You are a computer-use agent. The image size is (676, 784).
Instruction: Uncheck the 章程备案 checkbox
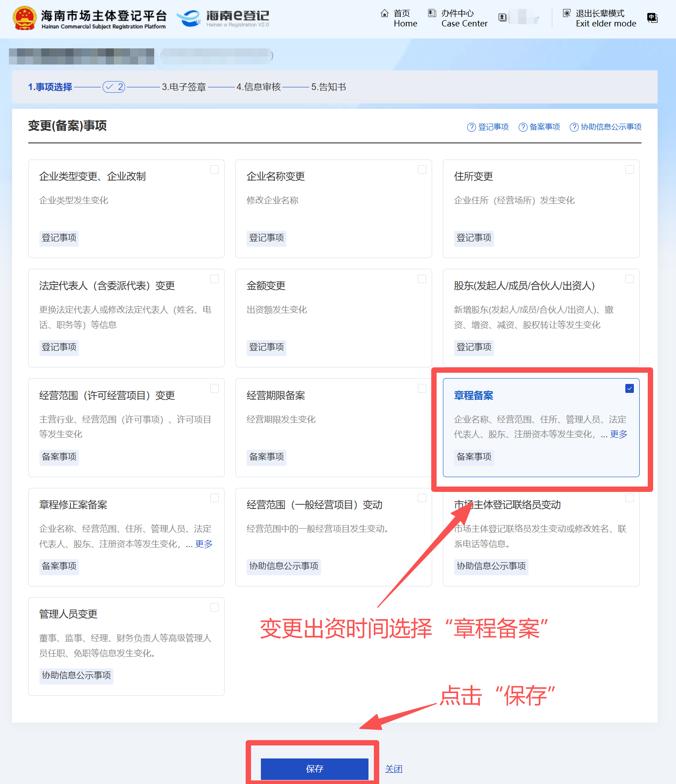pos(629,388)
